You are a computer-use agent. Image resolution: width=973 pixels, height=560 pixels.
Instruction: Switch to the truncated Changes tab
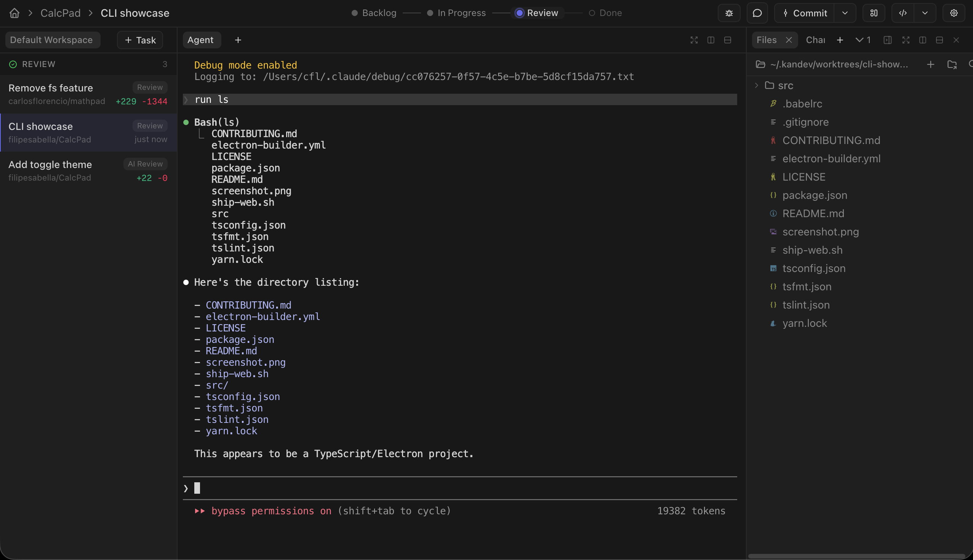(815, 40)
